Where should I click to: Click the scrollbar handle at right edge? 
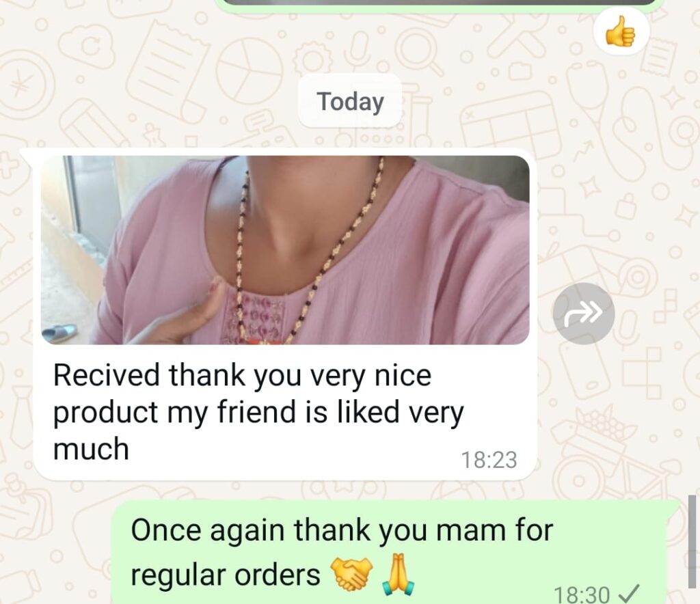tap(692, 541)
